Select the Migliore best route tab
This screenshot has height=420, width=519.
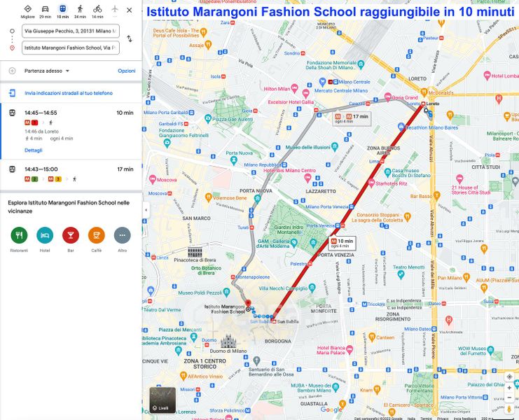point(27,10)
